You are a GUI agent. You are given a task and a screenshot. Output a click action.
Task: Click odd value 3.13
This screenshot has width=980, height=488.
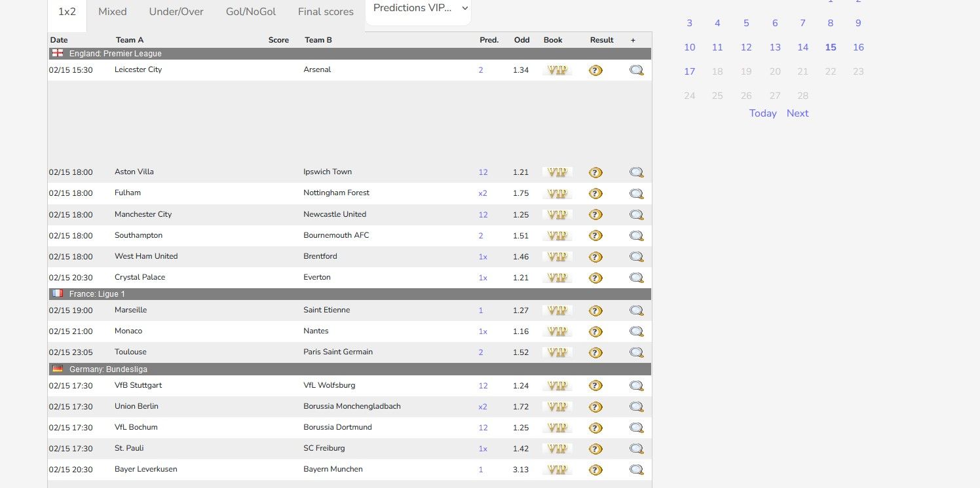click(x=521, y=470)
